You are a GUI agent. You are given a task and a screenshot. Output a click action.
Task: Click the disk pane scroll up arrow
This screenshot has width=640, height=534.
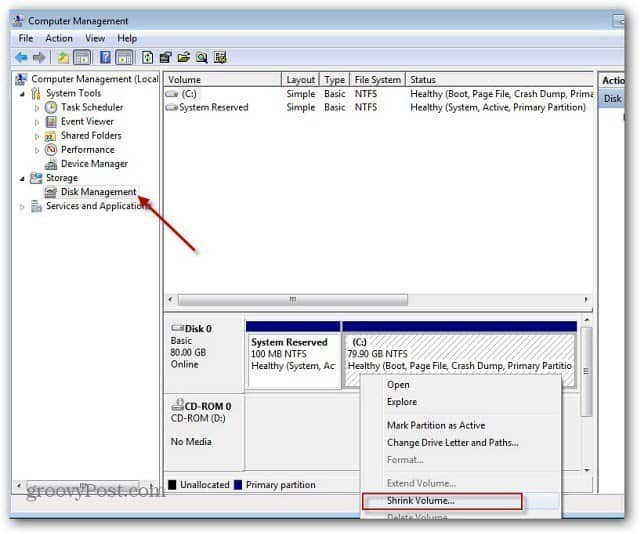point(587,320)
